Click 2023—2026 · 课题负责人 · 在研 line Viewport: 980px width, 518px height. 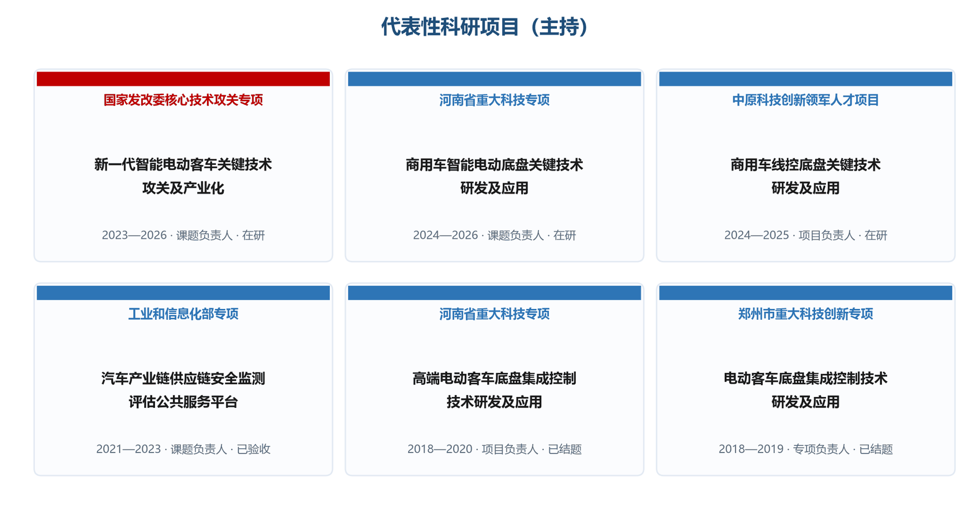click(183, 235)
